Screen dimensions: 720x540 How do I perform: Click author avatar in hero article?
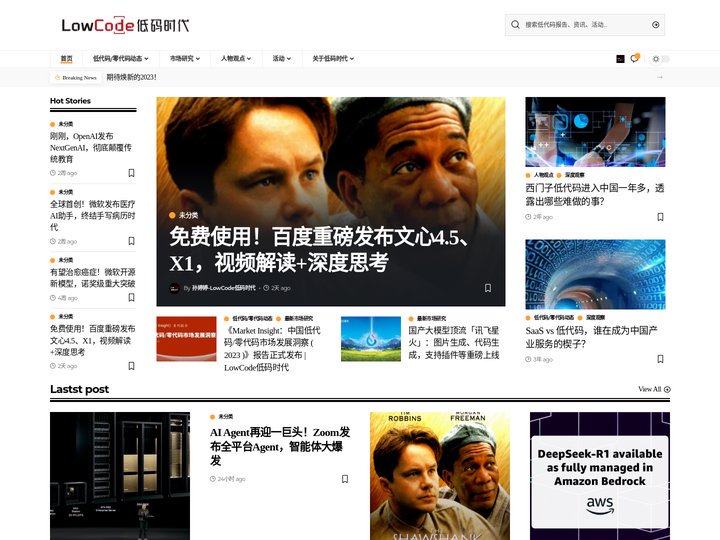[174, 288]
